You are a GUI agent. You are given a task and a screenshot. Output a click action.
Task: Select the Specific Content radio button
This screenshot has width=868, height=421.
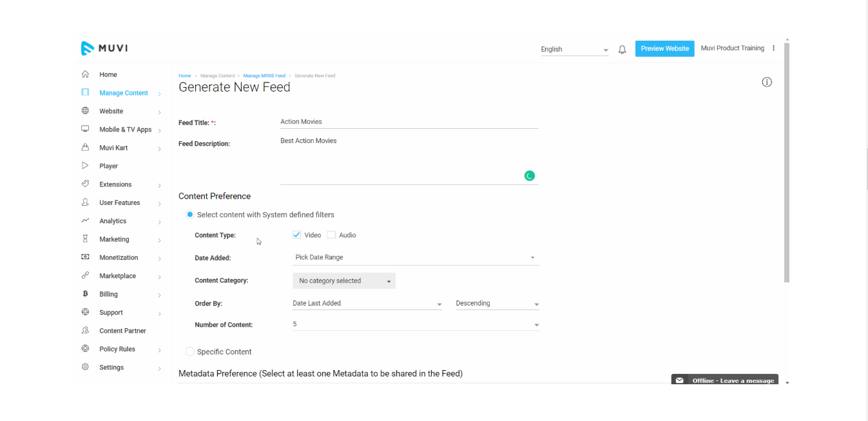pos(190,351)
